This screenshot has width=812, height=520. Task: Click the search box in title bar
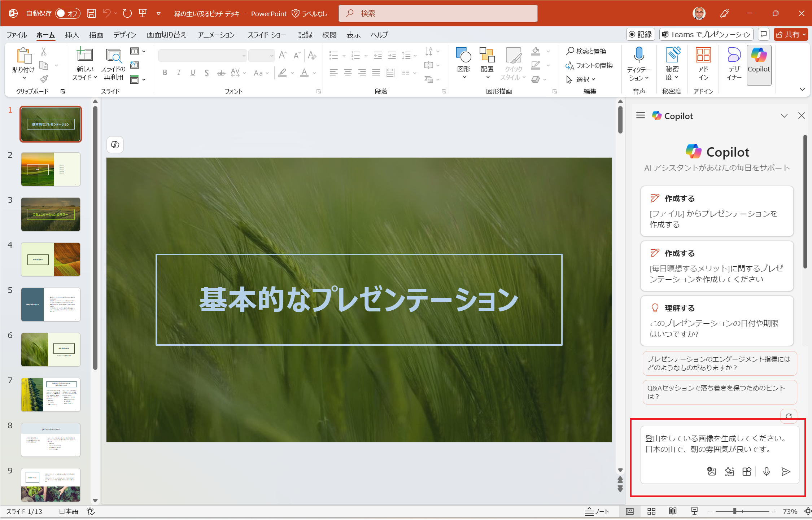[x=438, y=13]
